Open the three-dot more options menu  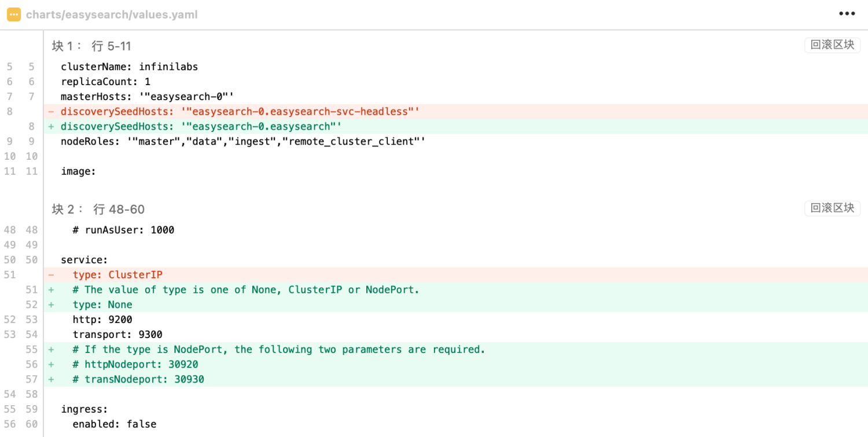(x=847, y=14)
